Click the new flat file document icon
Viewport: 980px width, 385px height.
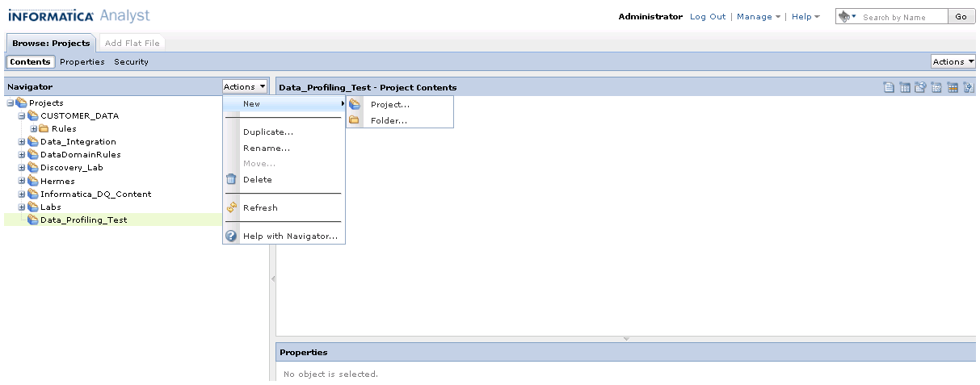(x=889, y=87)
